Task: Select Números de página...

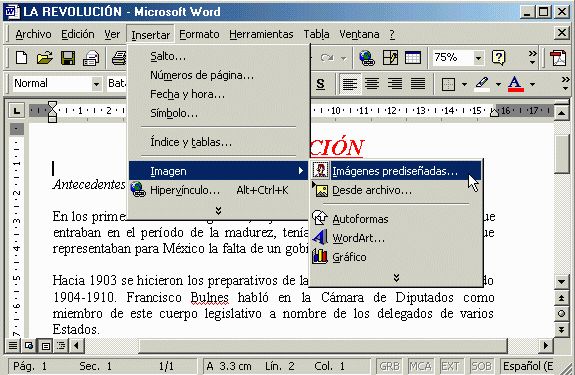Action: [x=218, y=75]
